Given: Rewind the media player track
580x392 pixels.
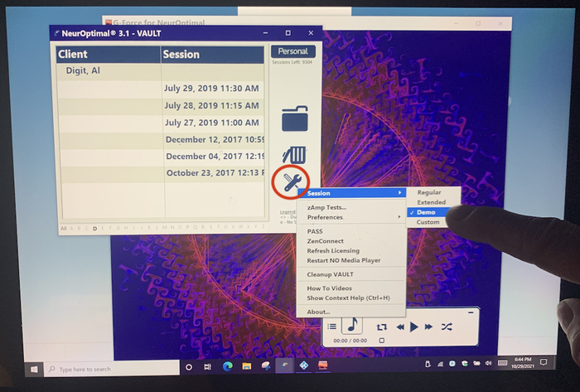Looking at the screenshot, I should click(400, 327).
